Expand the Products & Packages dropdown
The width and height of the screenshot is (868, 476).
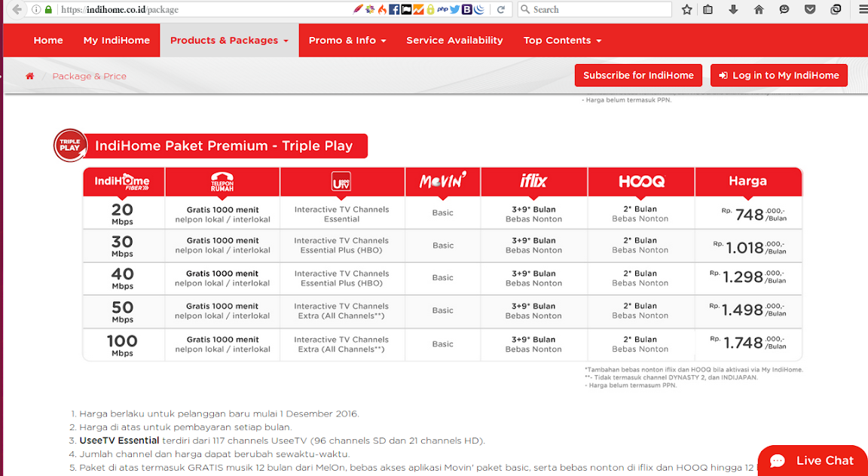pos(229,41)
